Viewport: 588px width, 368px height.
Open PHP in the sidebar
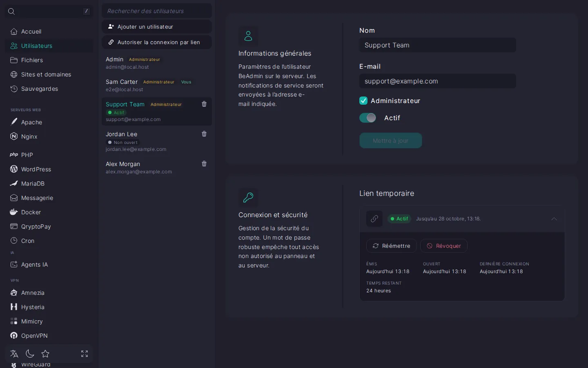click(x=49, y=155)
